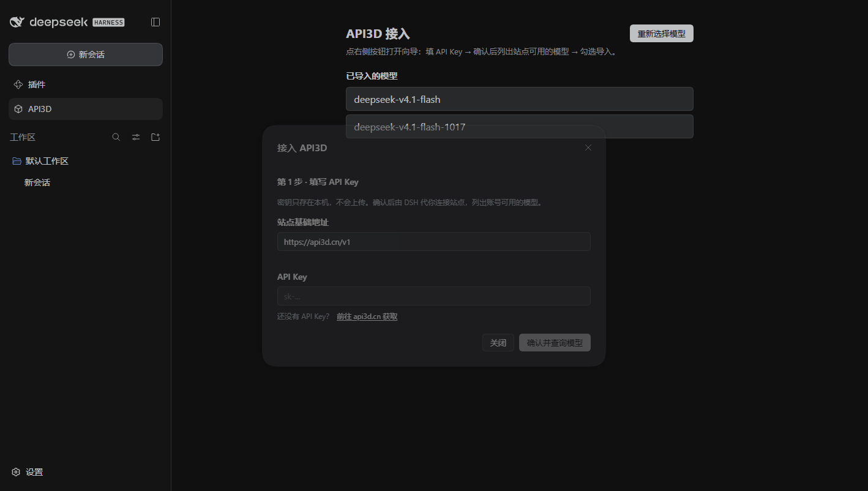Click the 已导入的模型 heading
Image resolution: width=868 pixels, height=491 pixels.
coord(372,76)
